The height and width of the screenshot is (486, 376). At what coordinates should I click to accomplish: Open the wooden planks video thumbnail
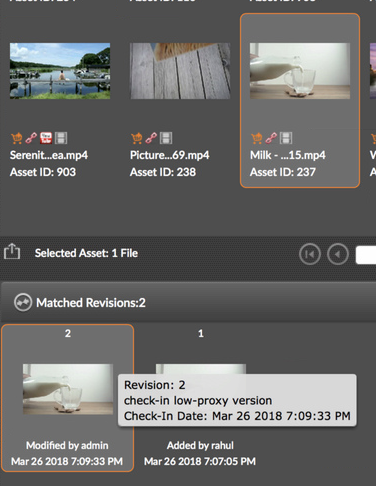tap(180, 71)
